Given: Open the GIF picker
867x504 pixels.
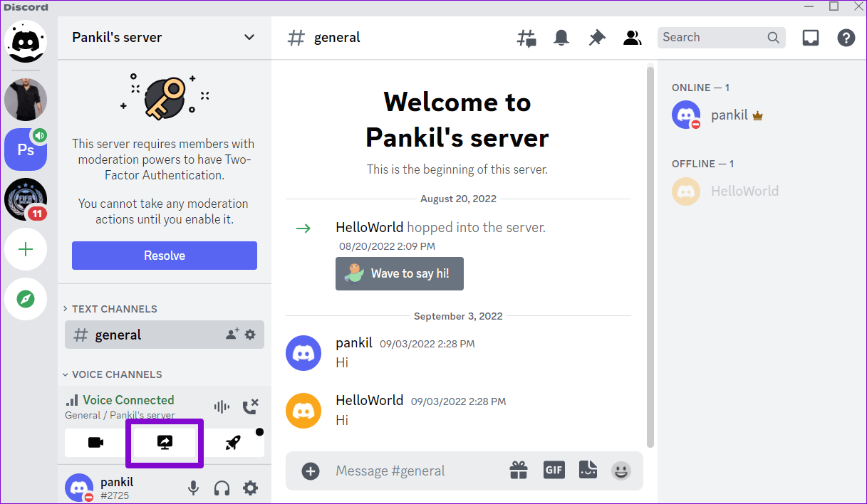Looking at the screenshot, I should pos(554,470).
